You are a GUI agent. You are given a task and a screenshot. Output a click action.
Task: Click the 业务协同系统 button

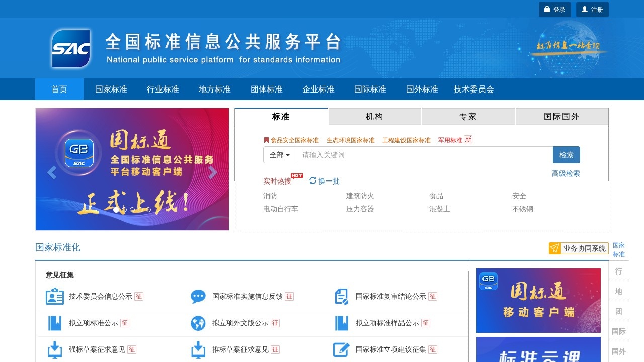(579, 248)
